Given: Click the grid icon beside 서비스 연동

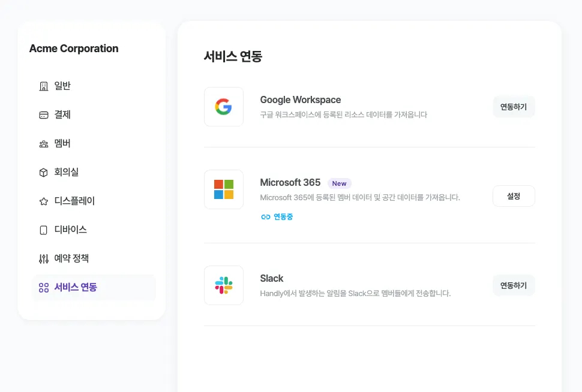Looking at the screenshot, I should tap(43, 288).
